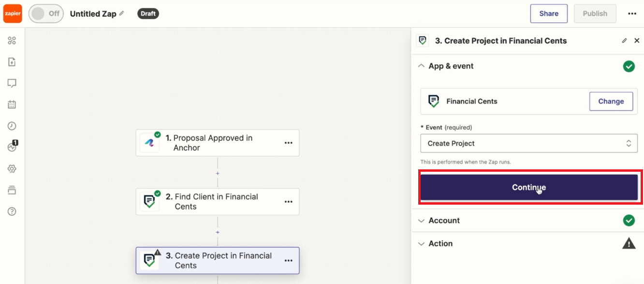
Task: Open the Event dropdown showing Create Project
Action: point(529,143)
